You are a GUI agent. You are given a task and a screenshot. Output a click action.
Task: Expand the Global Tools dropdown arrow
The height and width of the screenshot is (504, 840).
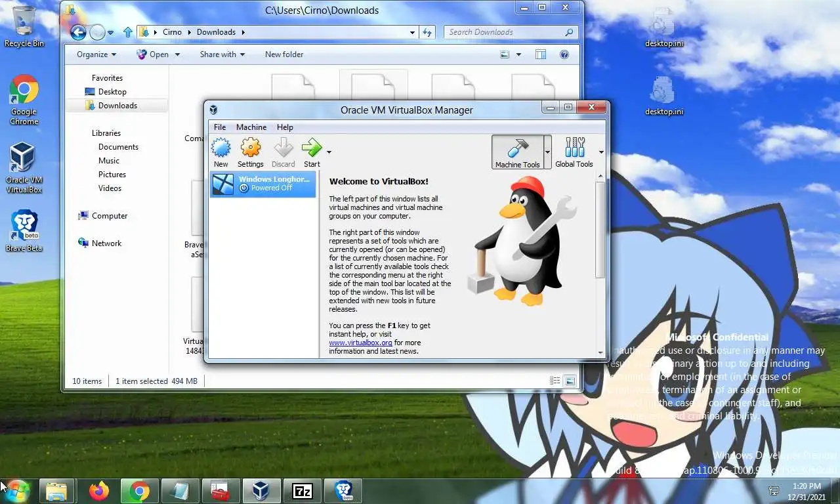click(x=601, y=152)
